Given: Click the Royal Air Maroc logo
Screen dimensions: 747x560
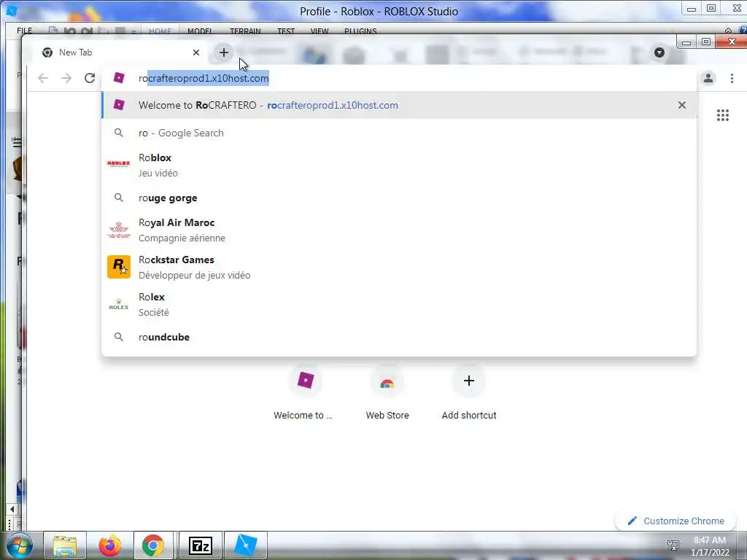Looking at the screenshot, I should click(119, 230).
